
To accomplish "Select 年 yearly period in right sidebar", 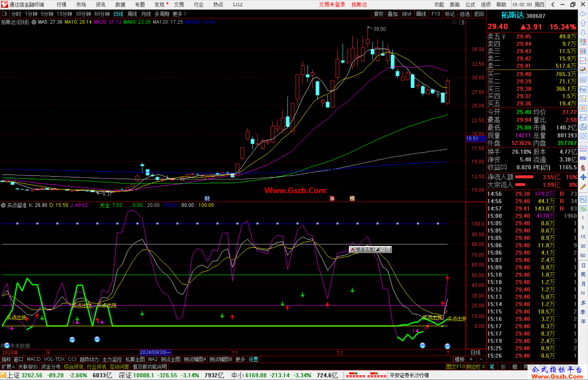I will 583,321.
